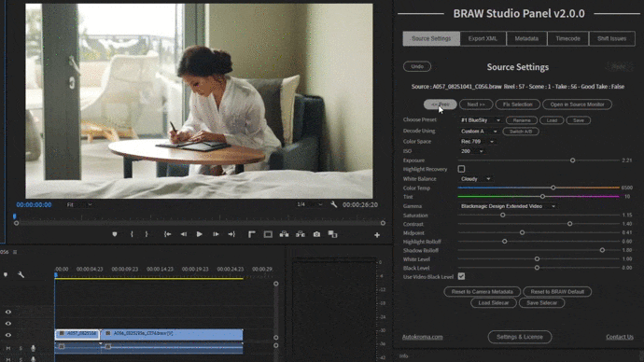Change the Color Space dropdown
This screenshot has width=644, height=362.
pyautogui.click(x=477, y=142)
